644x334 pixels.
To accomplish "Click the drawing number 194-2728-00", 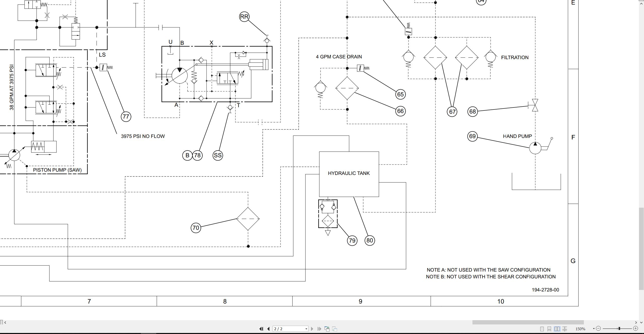I will 545,290.
